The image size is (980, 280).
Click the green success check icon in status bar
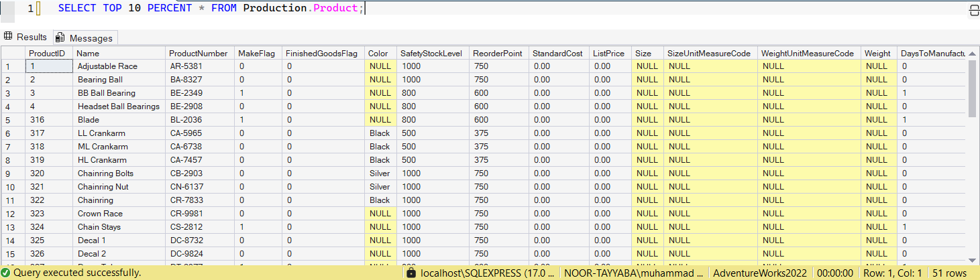point(6,273)
